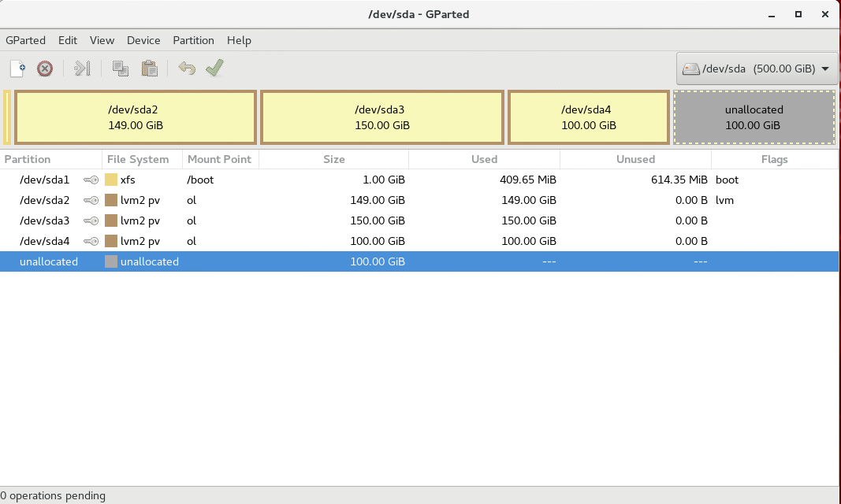The image size is (841, 504).
Task: Click the highlighted unallocated partition name
Action: tap(49, 261)
